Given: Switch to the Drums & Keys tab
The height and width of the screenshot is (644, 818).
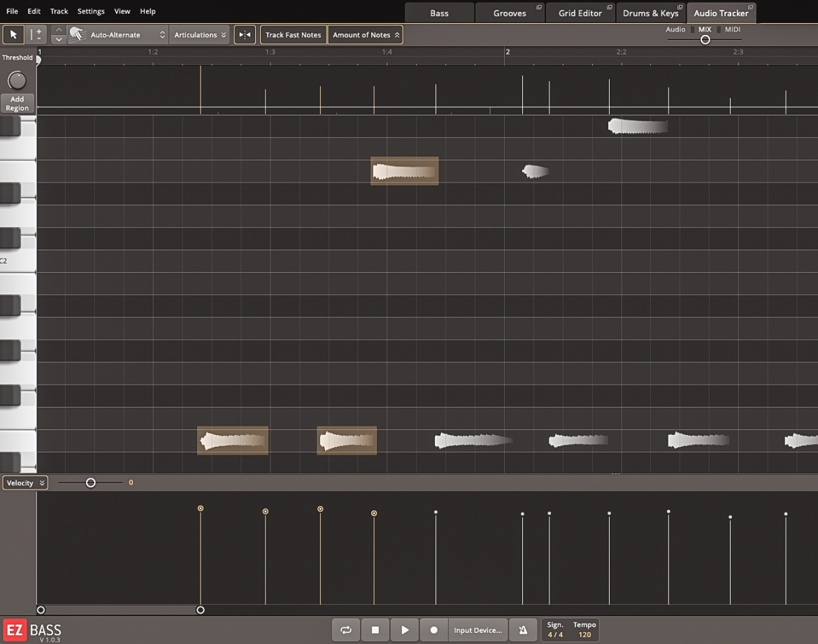Looking at the screenshot, I should coord(650,13).
